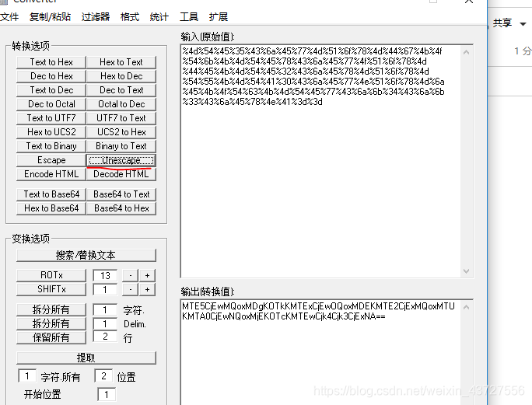Convert using Hex to Dec
This screenshot has height=405, width=532.
tap(121, 76)
